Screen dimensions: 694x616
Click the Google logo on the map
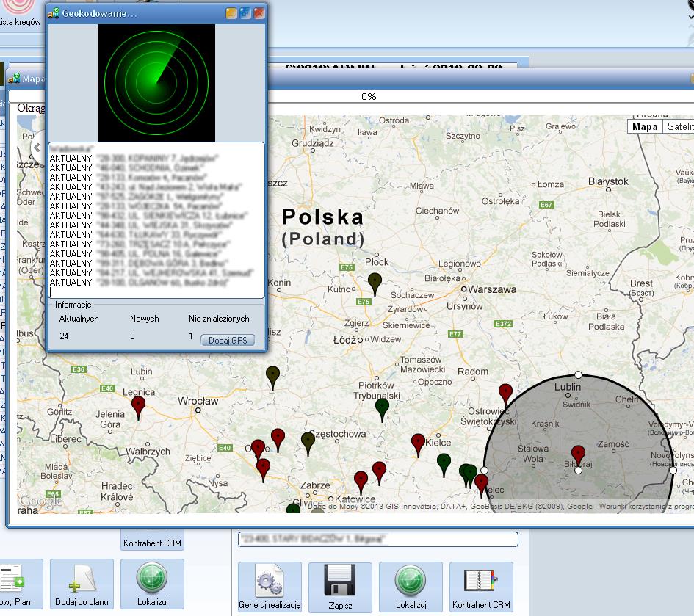coord(40,501)
